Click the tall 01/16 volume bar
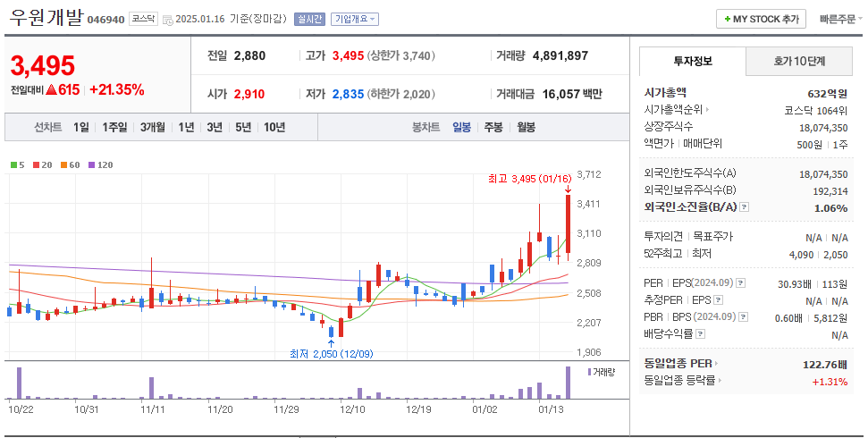 click(x=568, y=383)
